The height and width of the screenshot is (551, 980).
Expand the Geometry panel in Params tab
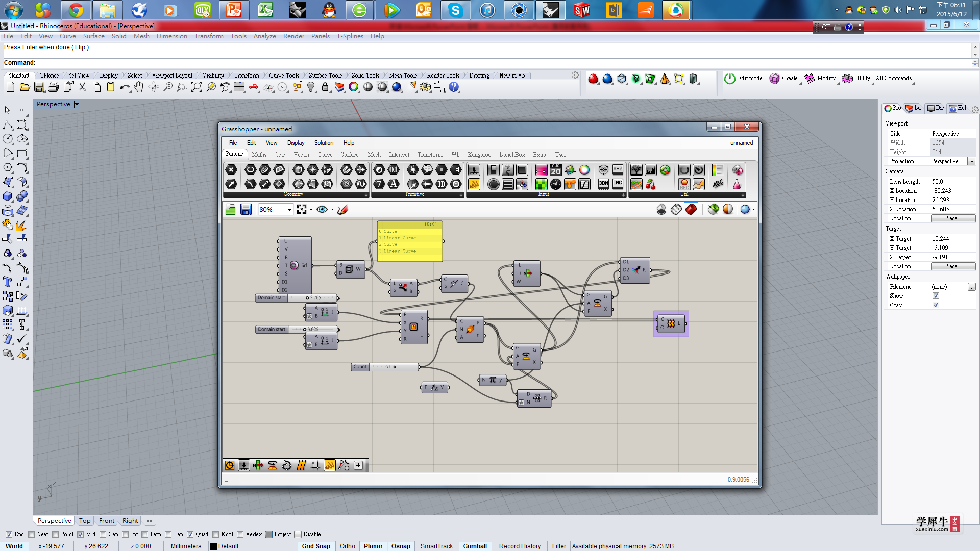coord(366,195)
